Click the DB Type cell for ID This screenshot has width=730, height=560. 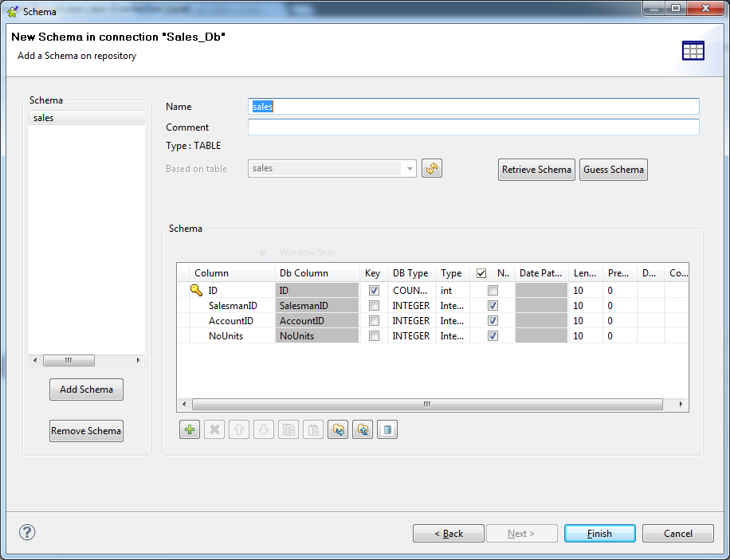coord(411,291)
